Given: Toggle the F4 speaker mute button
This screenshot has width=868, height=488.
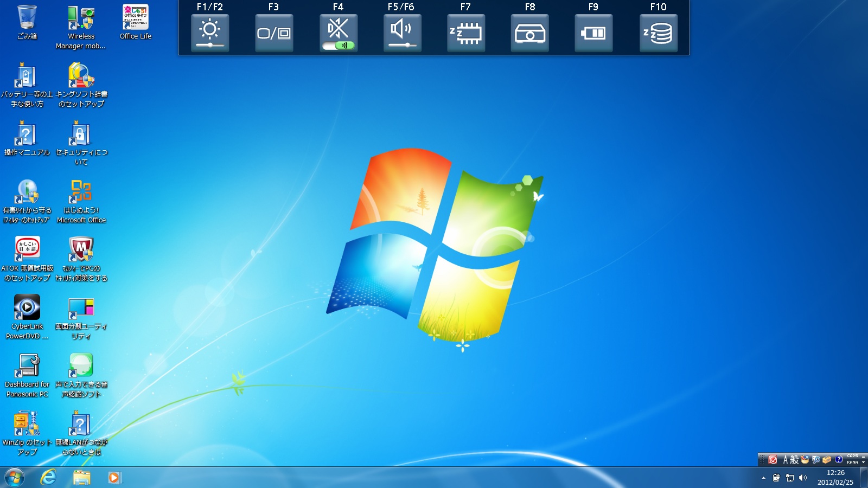Looking at the screenshot, I should [338, 33].
